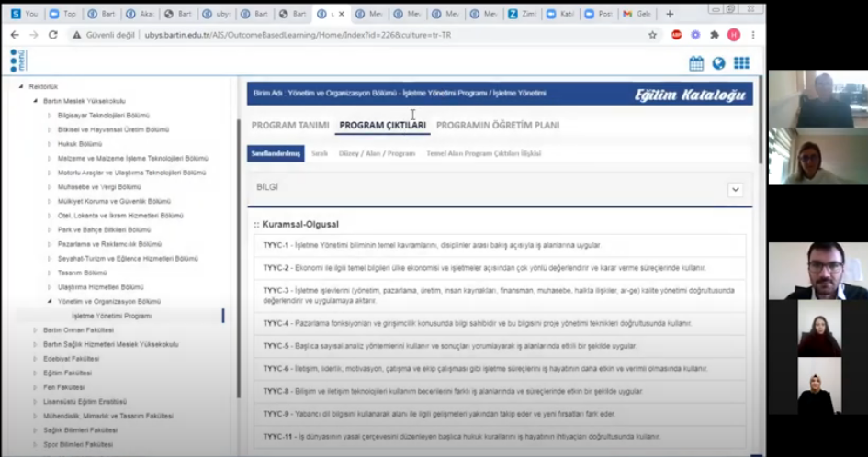Collapse the BİLGİ section with the chevron

pyautogui.click(x=735, y=189)
